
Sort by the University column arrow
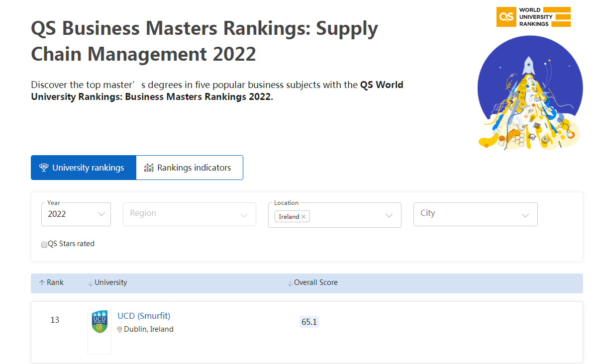[90, 283]
